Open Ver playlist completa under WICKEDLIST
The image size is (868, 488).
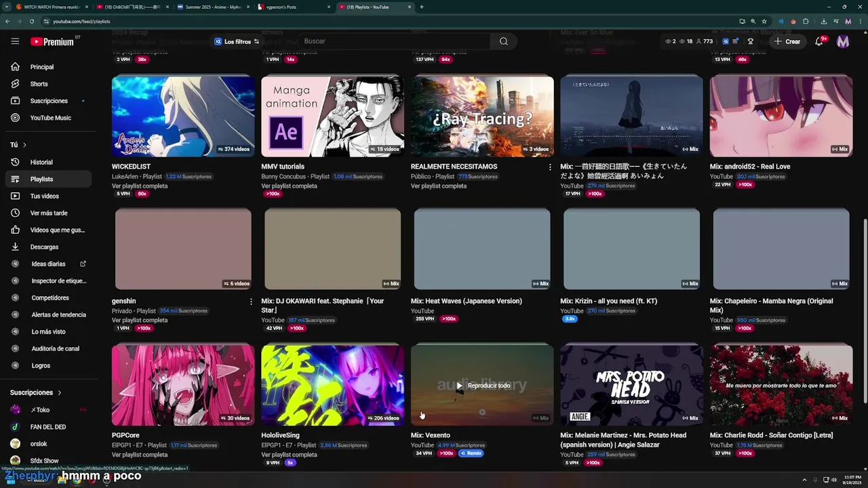click(140, 186)
